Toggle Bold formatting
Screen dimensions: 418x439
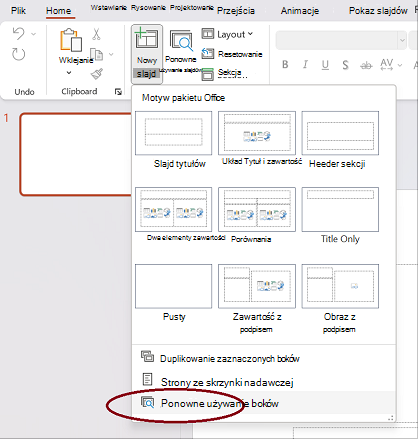[x=285, y=64]
